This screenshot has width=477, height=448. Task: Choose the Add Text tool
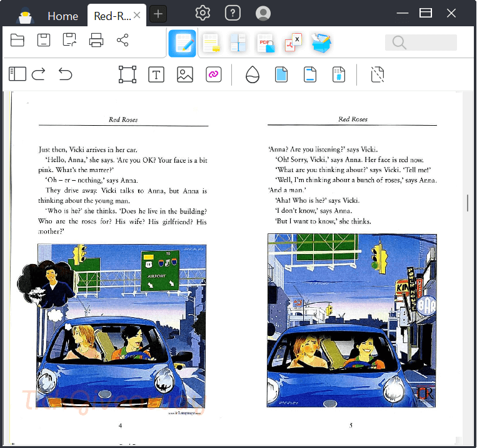coord(156,74)
